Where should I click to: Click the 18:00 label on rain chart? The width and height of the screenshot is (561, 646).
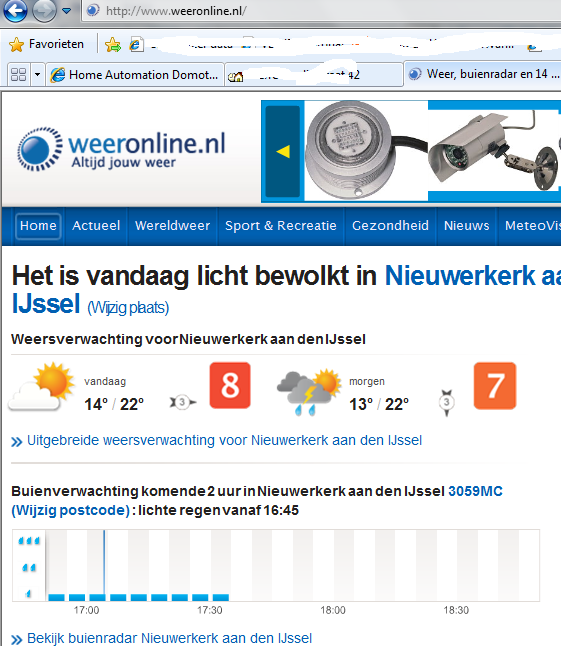point(333,610)
